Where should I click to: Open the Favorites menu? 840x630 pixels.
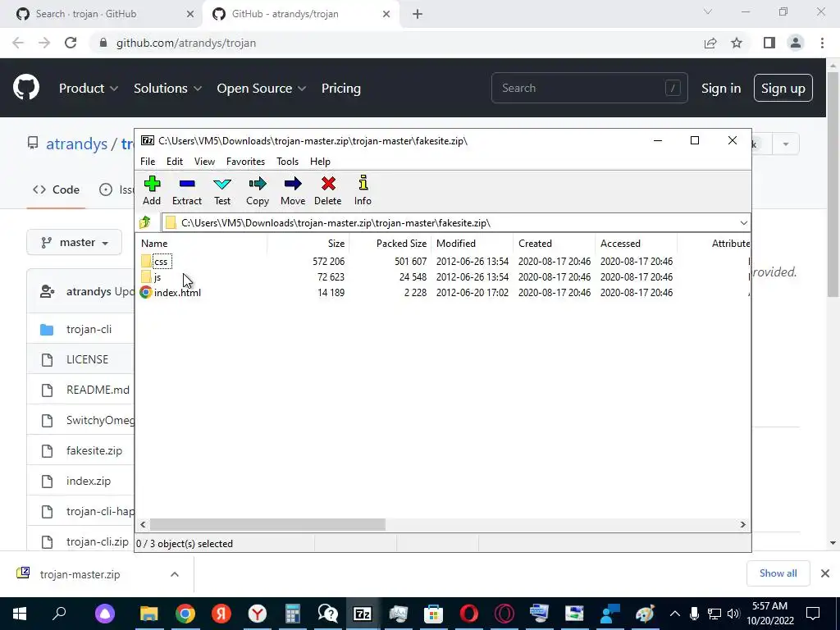(x=245, y=162)
